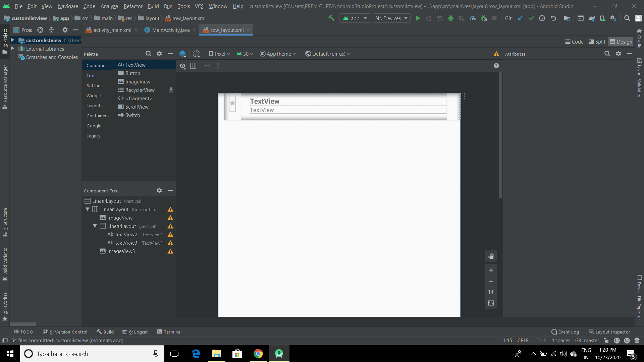Viewport: 644px width, 362px height.
Task: Select the orientation rotate icon in design toolbar
Action: (x=196, y=54)
